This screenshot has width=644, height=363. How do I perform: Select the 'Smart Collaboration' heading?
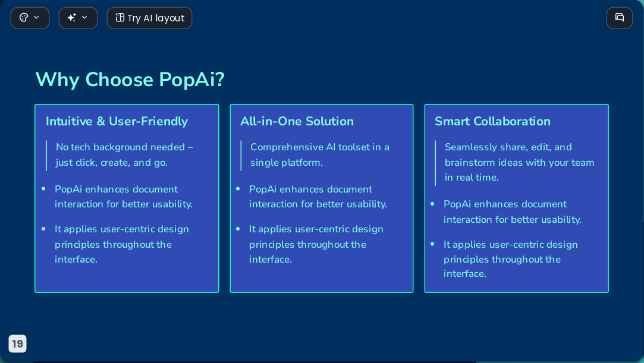click(x=492, y=121)
